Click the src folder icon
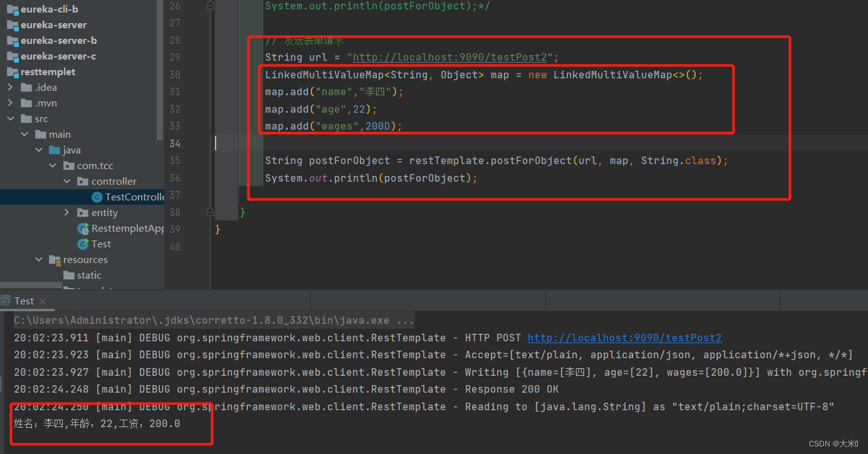 point(26,119)
